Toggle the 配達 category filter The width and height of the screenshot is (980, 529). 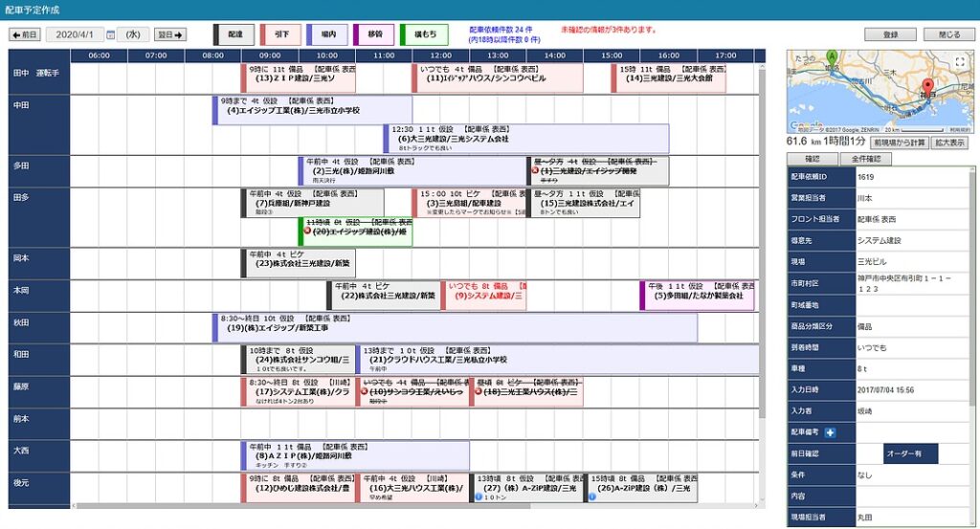233,34
